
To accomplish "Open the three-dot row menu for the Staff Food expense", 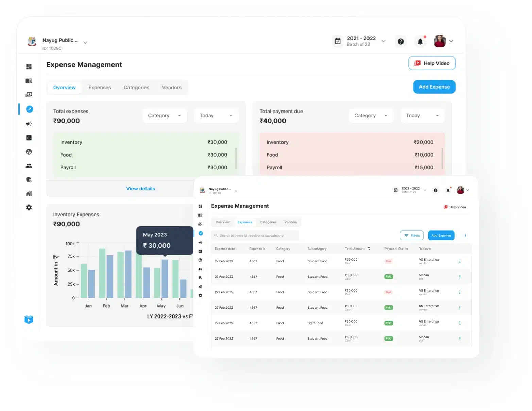I will pyautogui.click(x=460, y=323).
